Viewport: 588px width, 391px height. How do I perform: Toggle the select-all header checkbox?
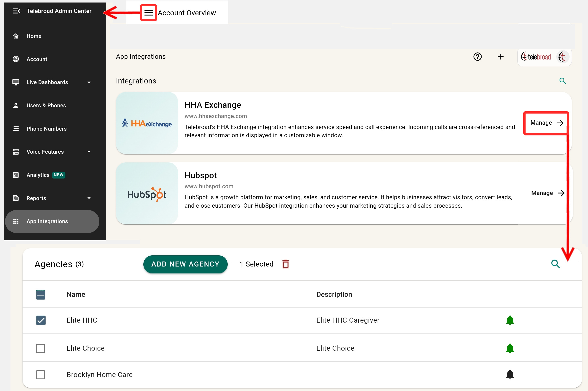[41, 295]
